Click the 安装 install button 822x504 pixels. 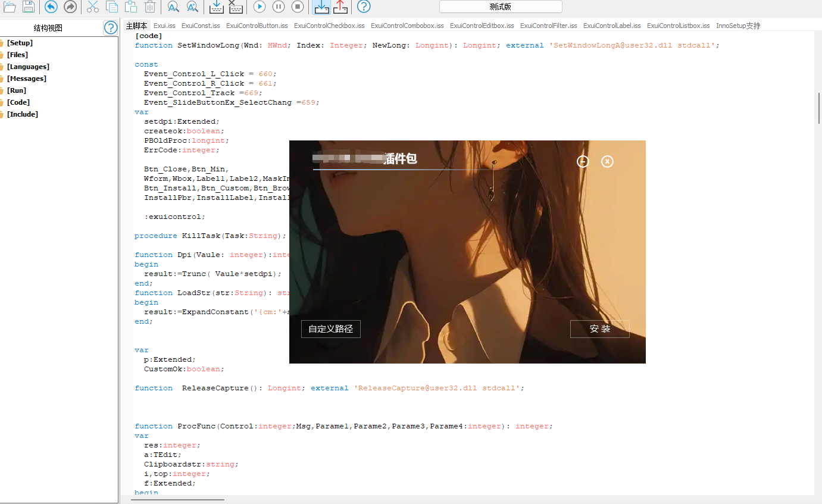point(599,329)
